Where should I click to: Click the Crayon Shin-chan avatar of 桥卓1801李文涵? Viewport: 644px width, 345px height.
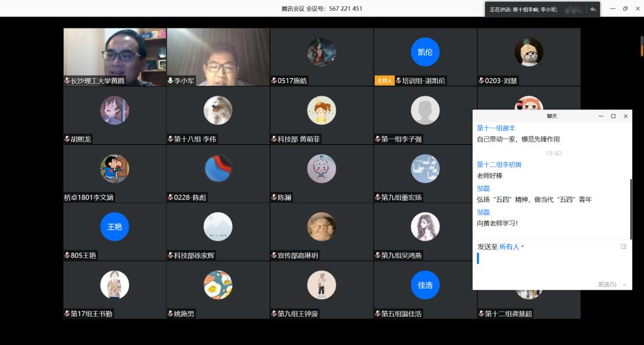click(x=114, y=169)
